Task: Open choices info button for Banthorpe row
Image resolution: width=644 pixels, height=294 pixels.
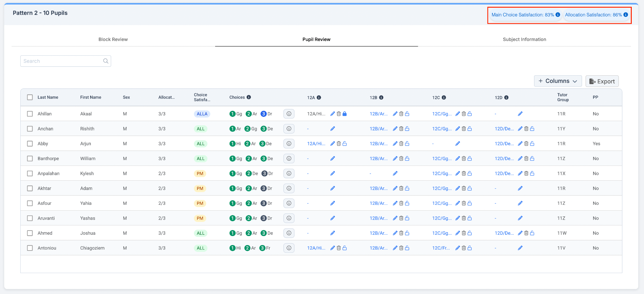Action: [289, 158]
